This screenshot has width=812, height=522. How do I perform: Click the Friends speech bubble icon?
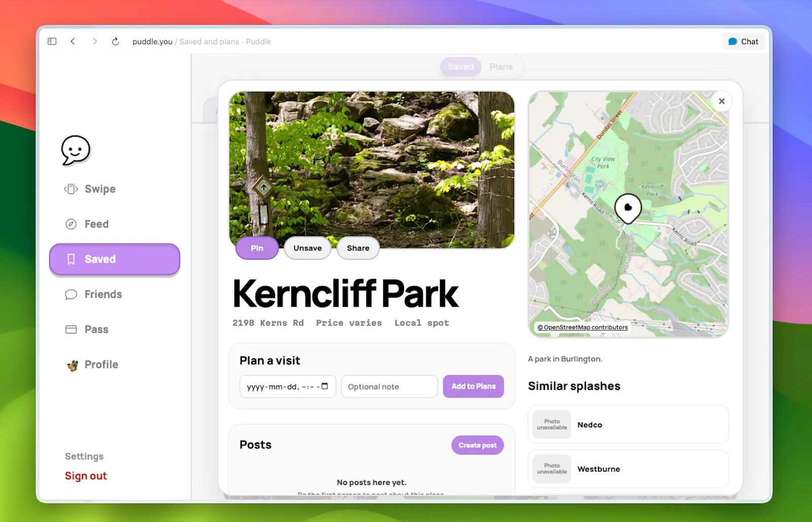coord(71,295)
